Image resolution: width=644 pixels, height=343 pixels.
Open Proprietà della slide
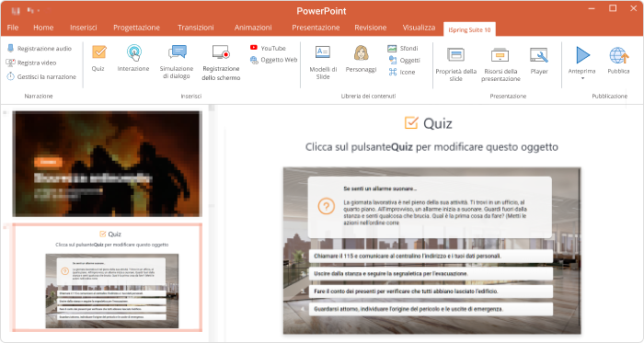456,64
